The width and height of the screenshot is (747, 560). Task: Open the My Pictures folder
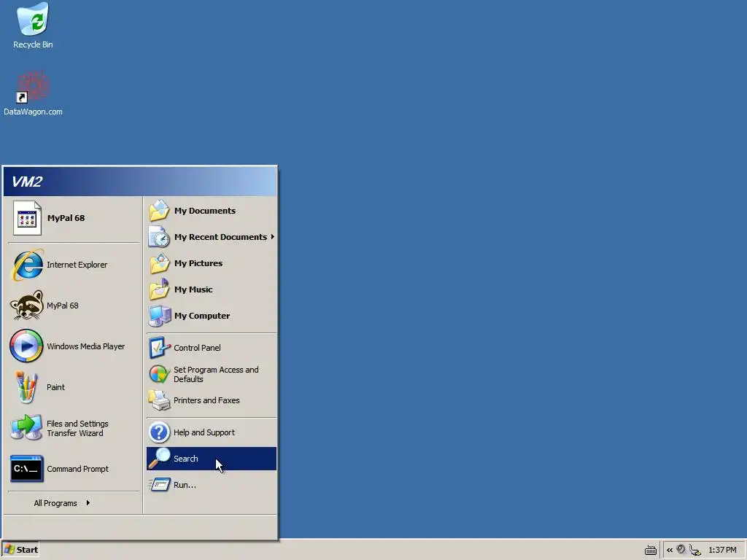(212, 262)
